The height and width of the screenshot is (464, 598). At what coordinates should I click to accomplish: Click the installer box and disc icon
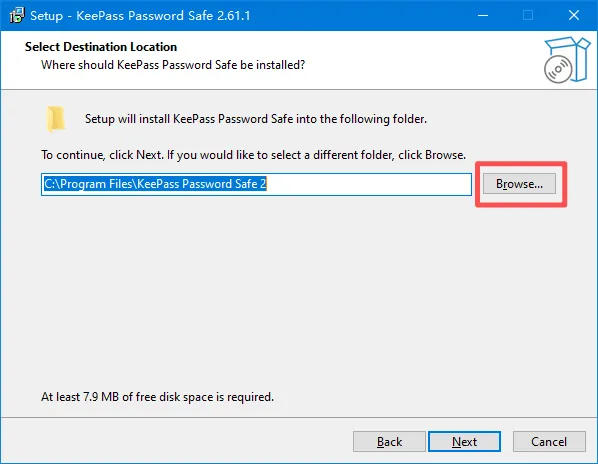tap(567, 60)
